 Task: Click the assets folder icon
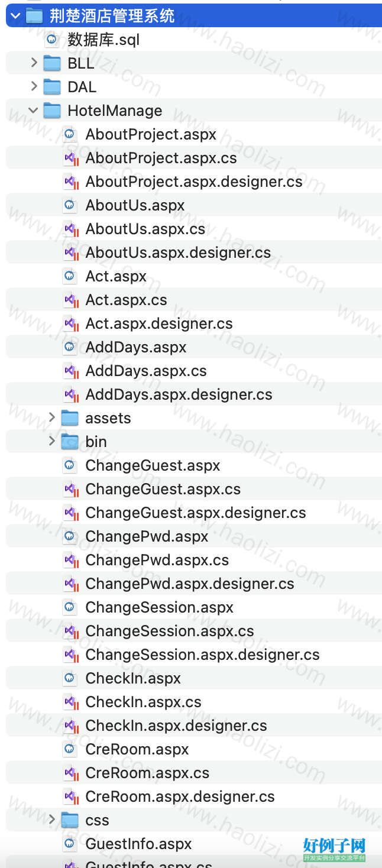point(70,418)
